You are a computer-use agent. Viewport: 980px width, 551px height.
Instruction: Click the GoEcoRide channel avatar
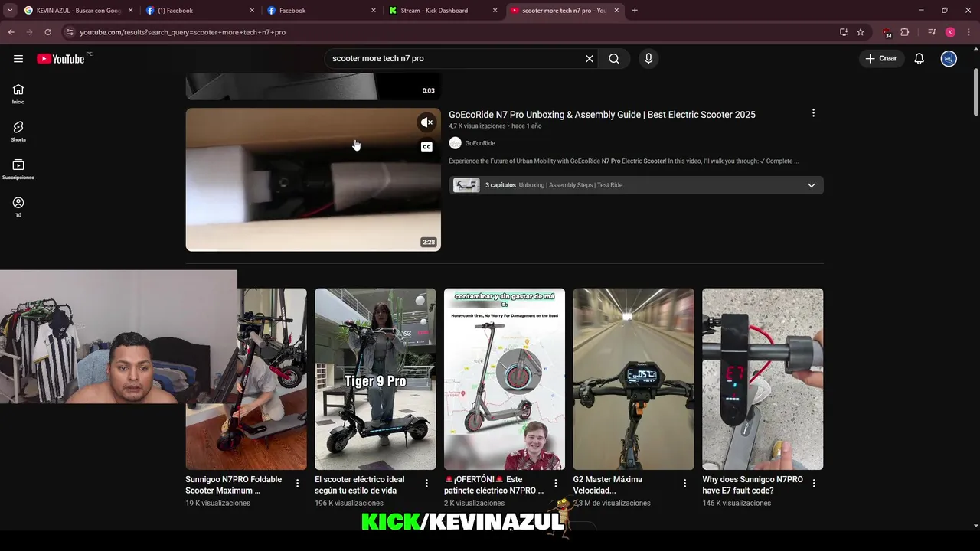pyautogui.click(x=455, y=143)
